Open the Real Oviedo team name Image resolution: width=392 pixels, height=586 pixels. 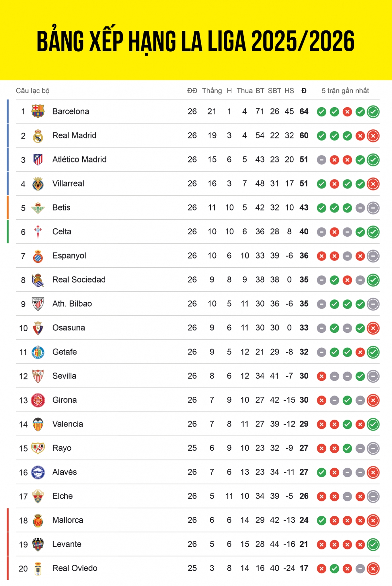(x=75, y=568)
